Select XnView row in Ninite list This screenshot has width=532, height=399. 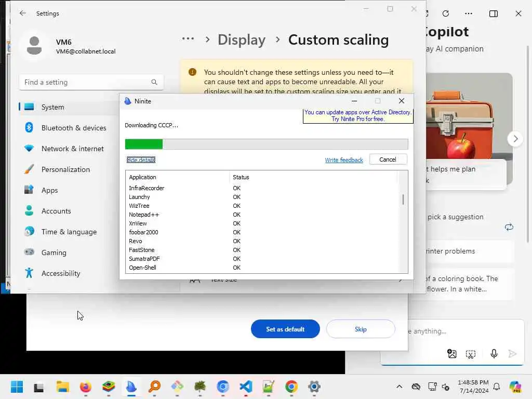(261, 223)
